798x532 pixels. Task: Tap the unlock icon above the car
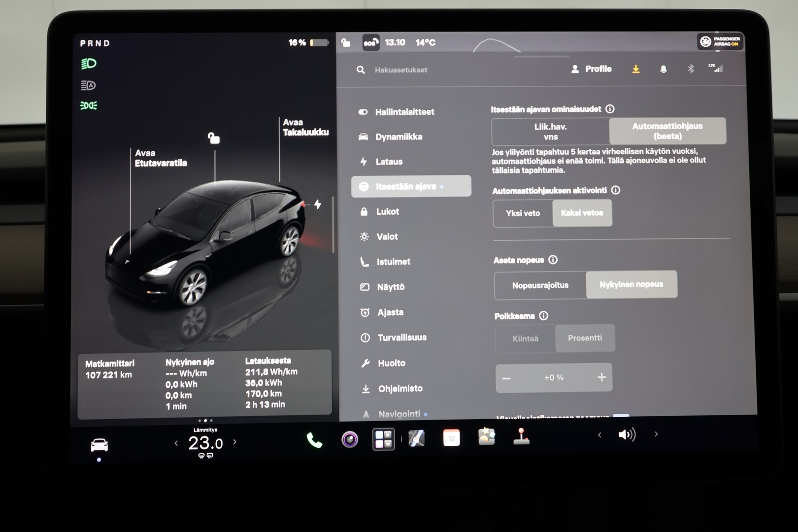click(x=213, y=138)
